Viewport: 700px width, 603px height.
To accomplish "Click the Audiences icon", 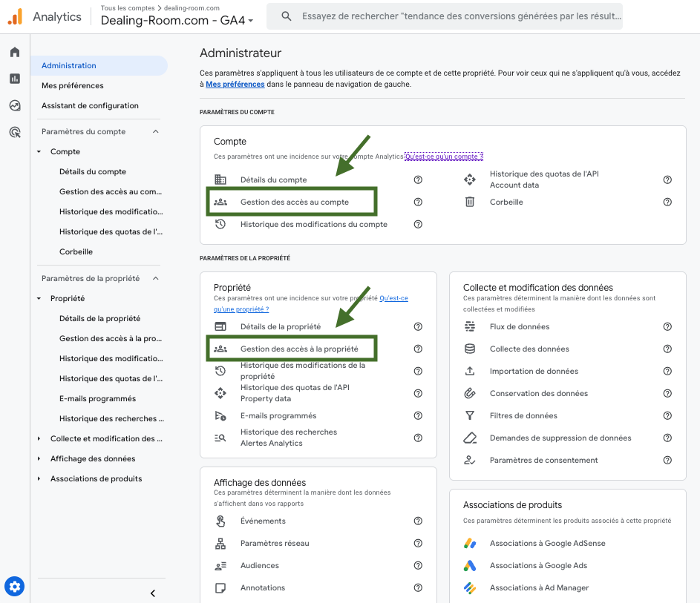I will (220, 565).
